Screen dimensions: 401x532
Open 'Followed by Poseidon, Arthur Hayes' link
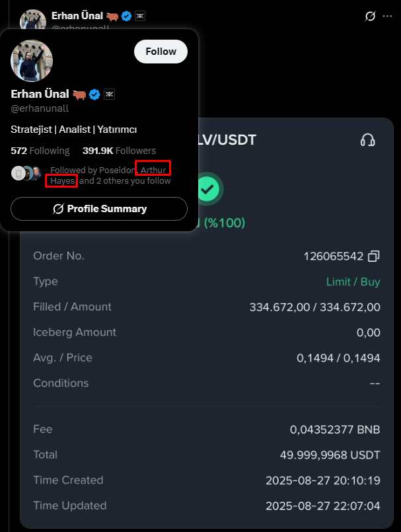pos(110,175)
